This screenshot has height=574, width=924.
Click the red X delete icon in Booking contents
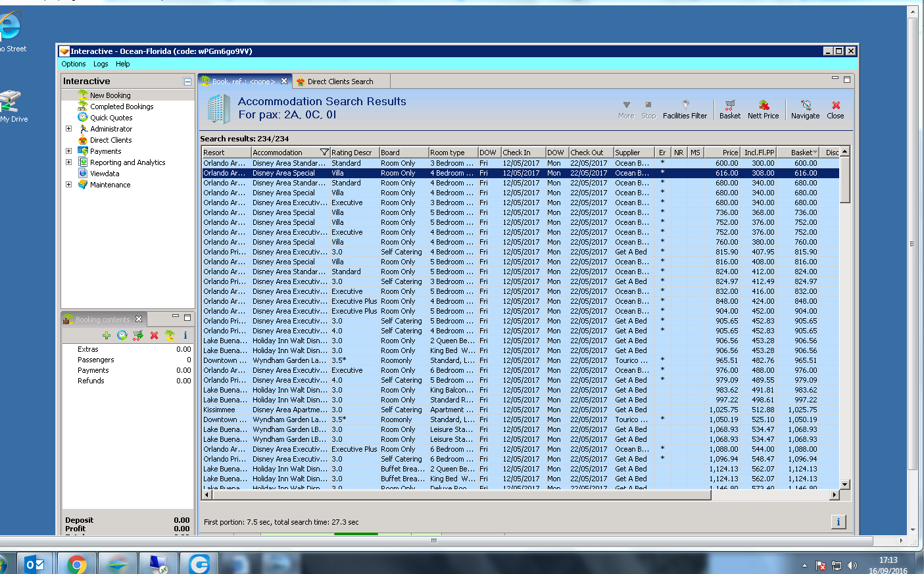[x=154, y=335]
